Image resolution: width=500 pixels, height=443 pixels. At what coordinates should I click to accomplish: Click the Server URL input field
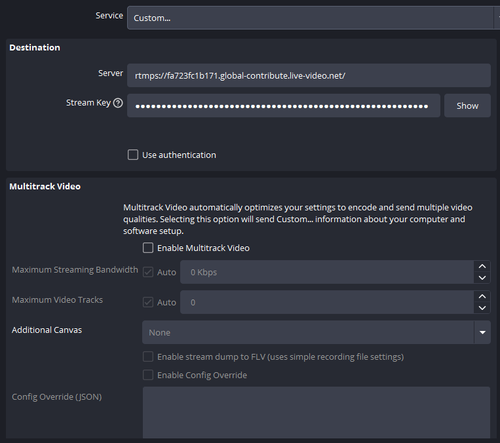(309, 76)
